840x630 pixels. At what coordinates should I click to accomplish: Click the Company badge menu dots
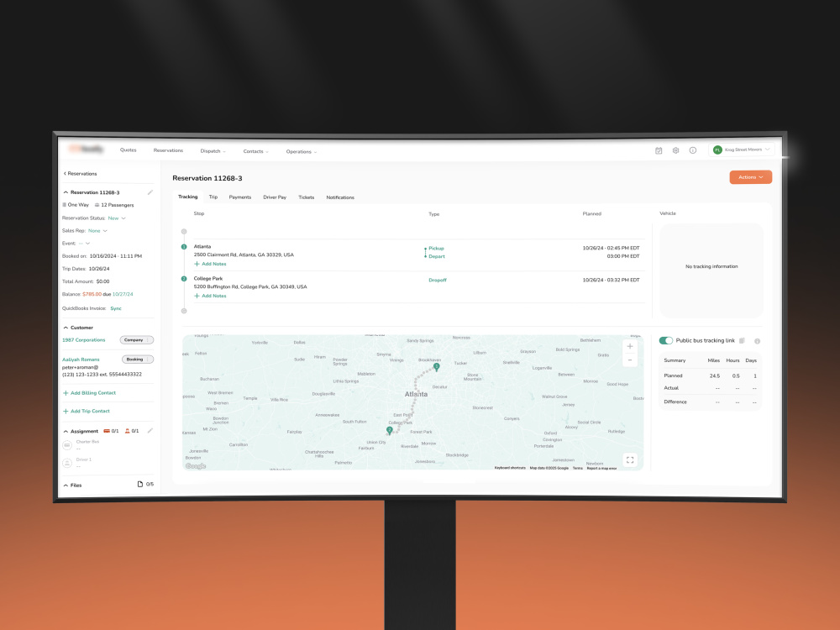pyautogui.click(x=150, y=340)
